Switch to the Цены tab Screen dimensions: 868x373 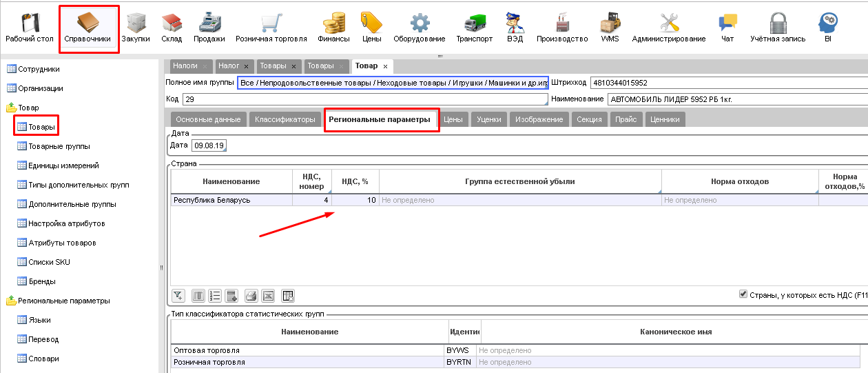453,119
